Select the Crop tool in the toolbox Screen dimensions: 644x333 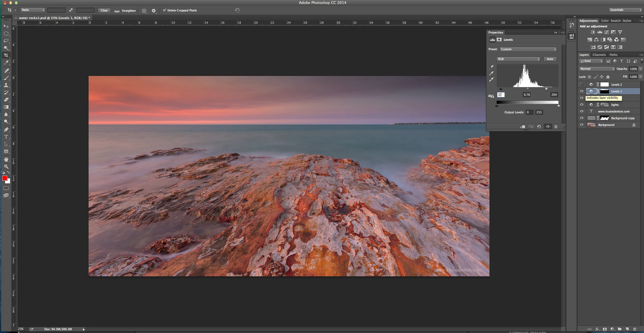pyautogui.click(x=6, y=55)
